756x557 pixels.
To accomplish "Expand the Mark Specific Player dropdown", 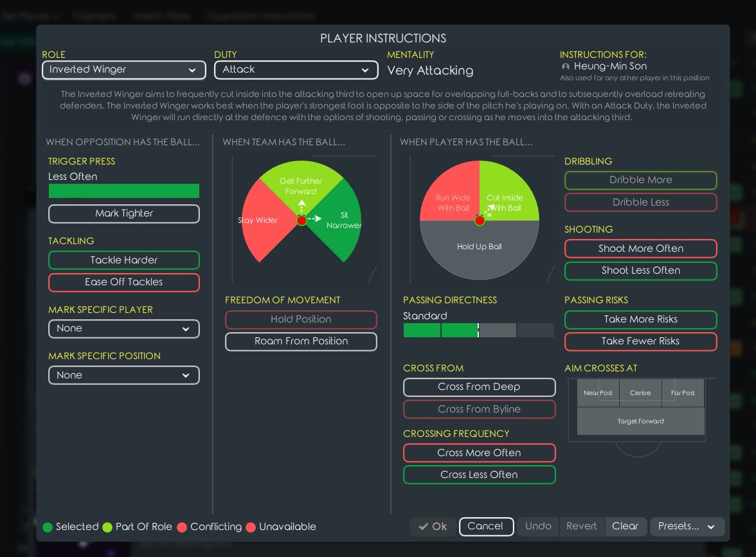I will click(x=124, y=329).
